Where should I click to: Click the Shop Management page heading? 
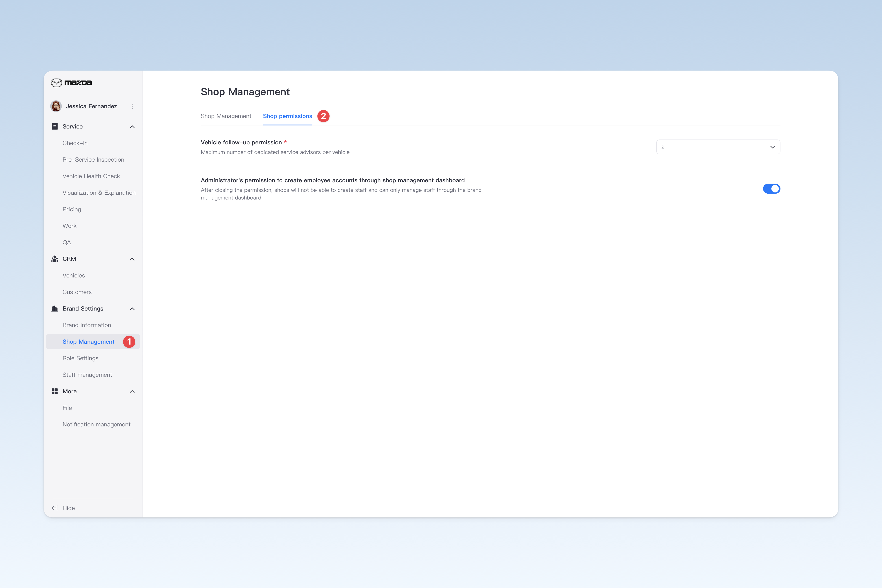[x=245, y=92]
